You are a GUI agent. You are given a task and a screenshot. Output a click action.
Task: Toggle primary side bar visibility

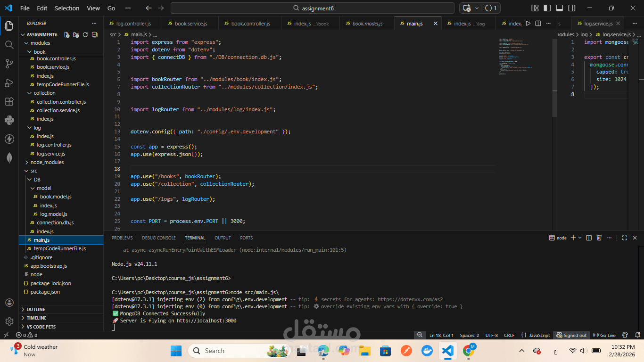547,8
